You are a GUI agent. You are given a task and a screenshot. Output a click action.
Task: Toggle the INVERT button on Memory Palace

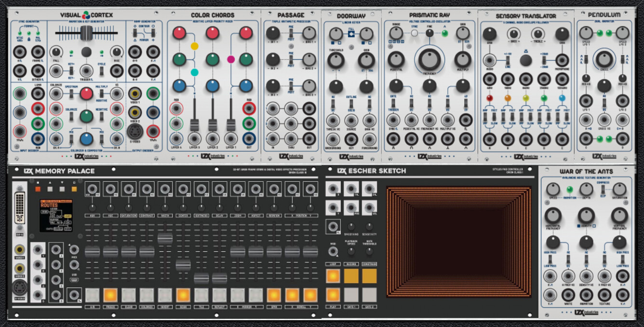(165, 295)
